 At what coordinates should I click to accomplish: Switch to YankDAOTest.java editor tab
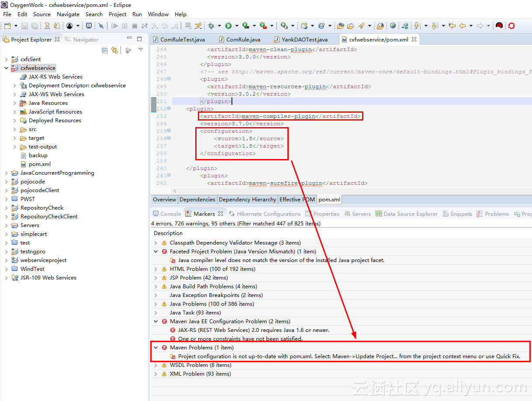click(x=301, y=40)
